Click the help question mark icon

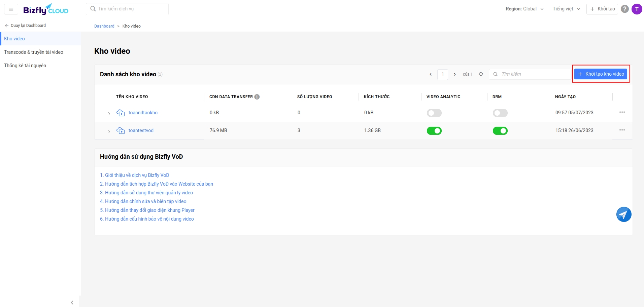coord(625,9)
